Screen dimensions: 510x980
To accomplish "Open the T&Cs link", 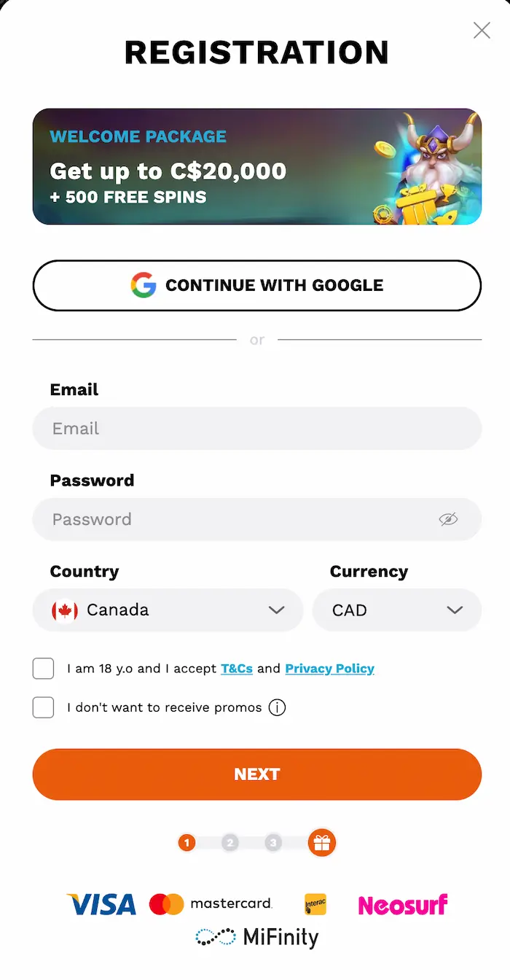I will click(237, 669).
